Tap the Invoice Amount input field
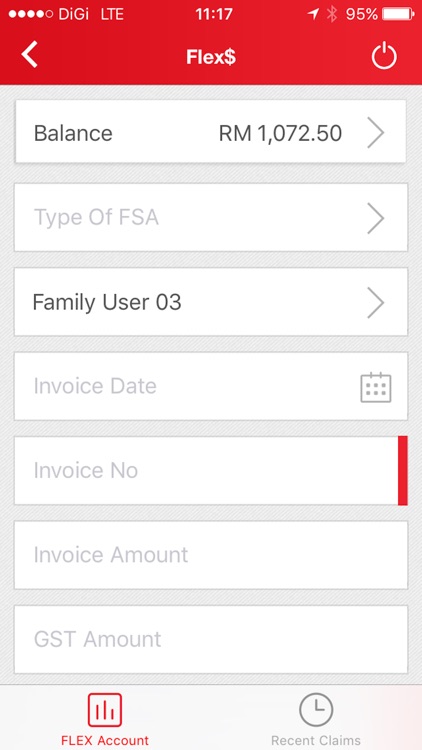Image resolution: width=422 pixels, height=750 pixels. [211, 555]
